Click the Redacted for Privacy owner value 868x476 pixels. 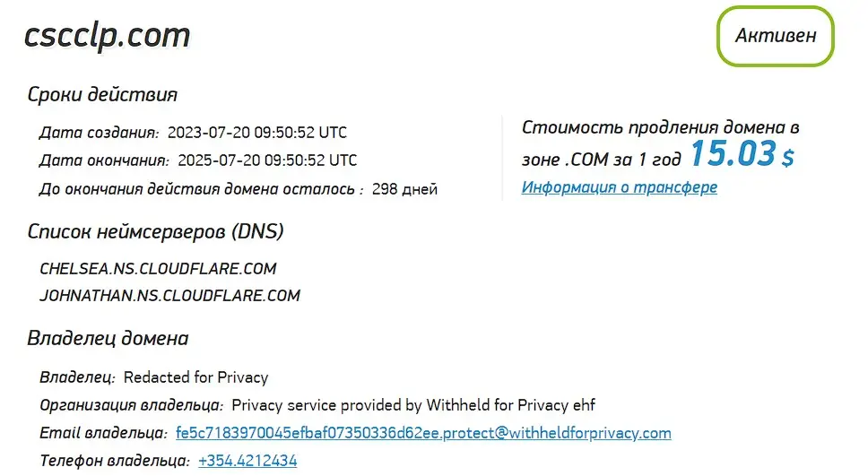195,377
